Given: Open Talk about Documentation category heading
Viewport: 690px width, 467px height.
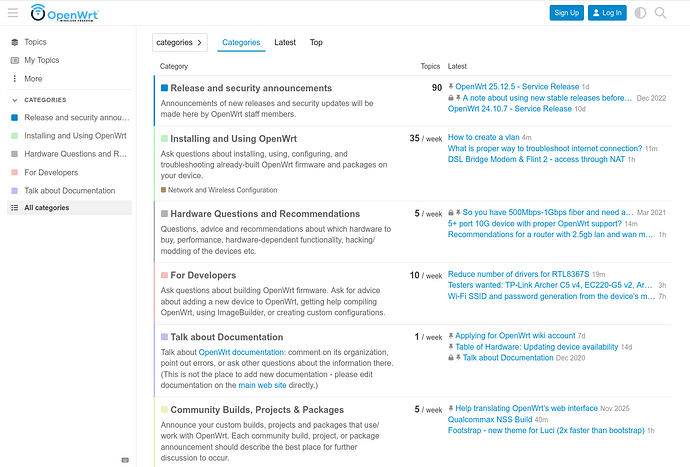Looking at the screenshot, I should pyautogui.click(x=227, y=337).
